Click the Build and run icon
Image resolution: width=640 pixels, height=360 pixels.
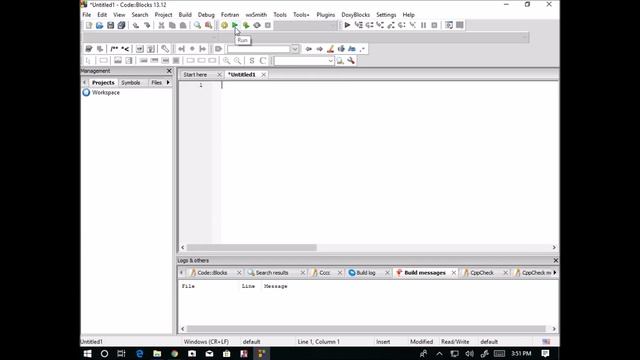click(246, 25)
